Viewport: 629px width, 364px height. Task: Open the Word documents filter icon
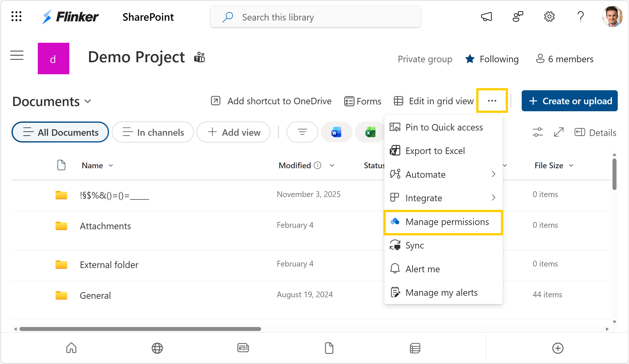tap(336, 132)
